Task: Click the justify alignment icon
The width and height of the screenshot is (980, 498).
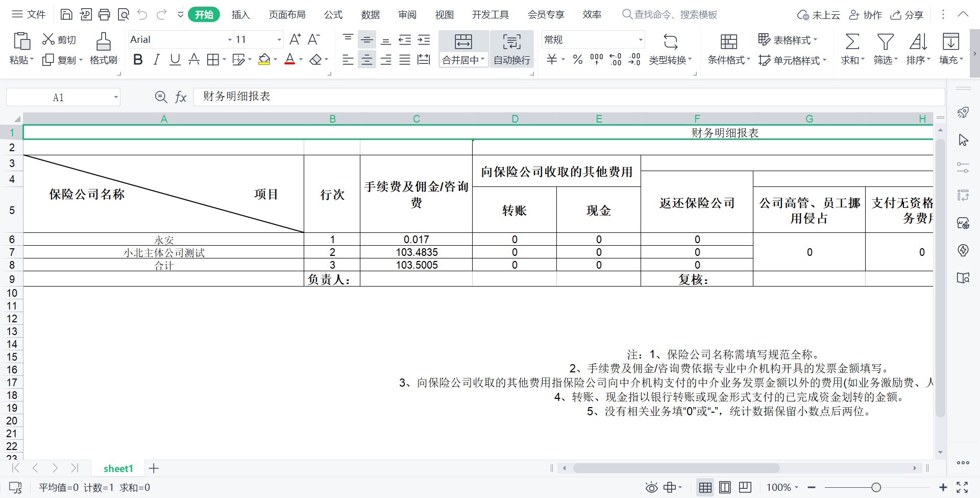Action: 405,60
